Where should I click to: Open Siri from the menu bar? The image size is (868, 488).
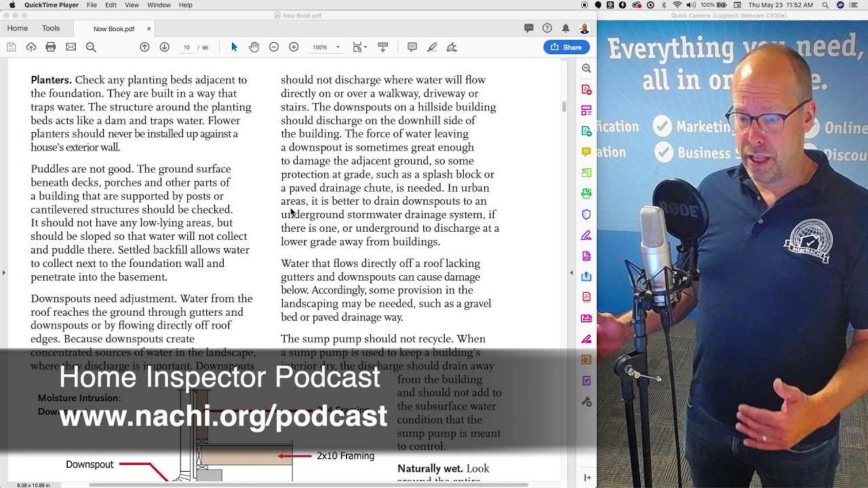tap(840, 5)
